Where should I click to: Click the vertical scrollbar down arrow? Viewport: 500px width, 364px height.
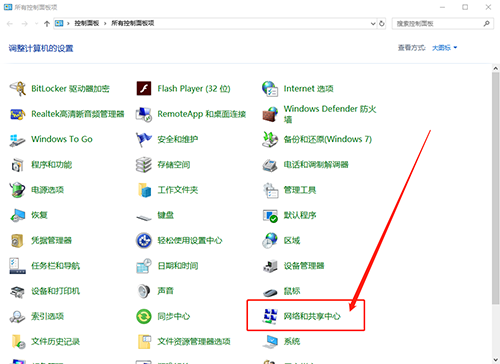click(x=496, y=360)
